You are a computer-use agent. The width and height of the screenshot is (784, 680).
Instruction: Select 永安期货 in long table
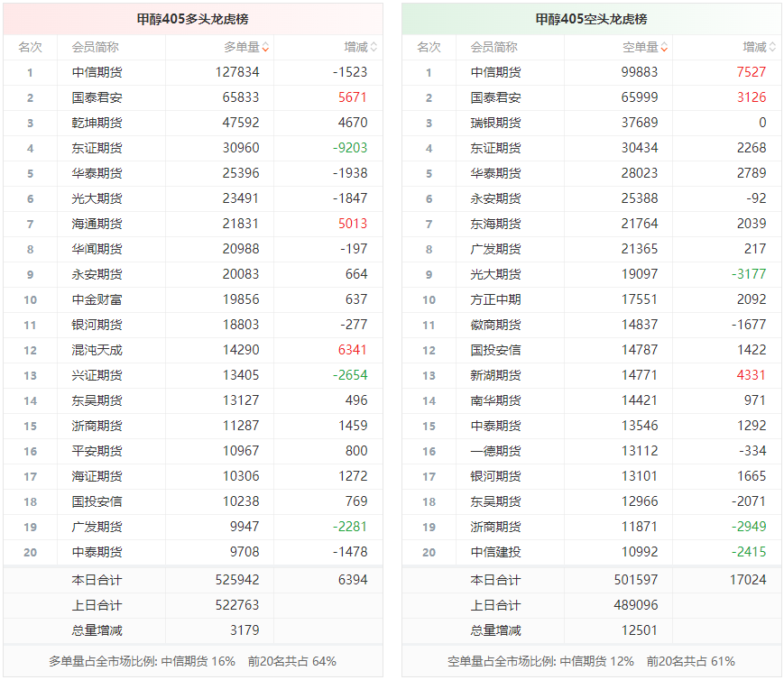click(x=97, y=274)
